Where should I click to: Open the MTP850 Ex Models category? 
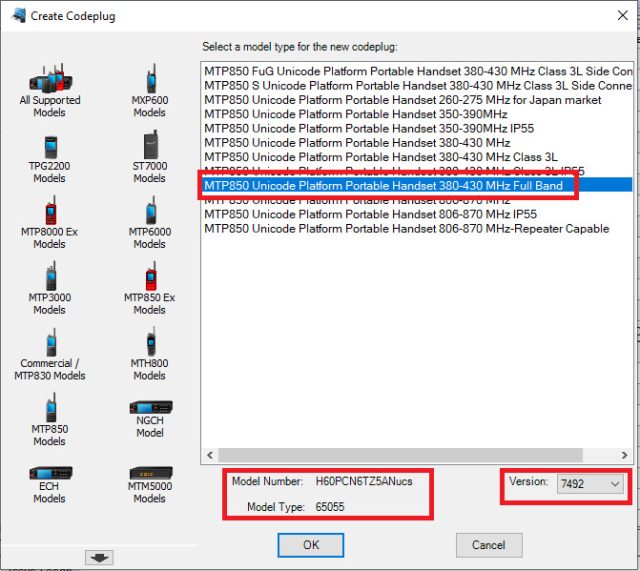pyautogui.click(x=150, y=289)
